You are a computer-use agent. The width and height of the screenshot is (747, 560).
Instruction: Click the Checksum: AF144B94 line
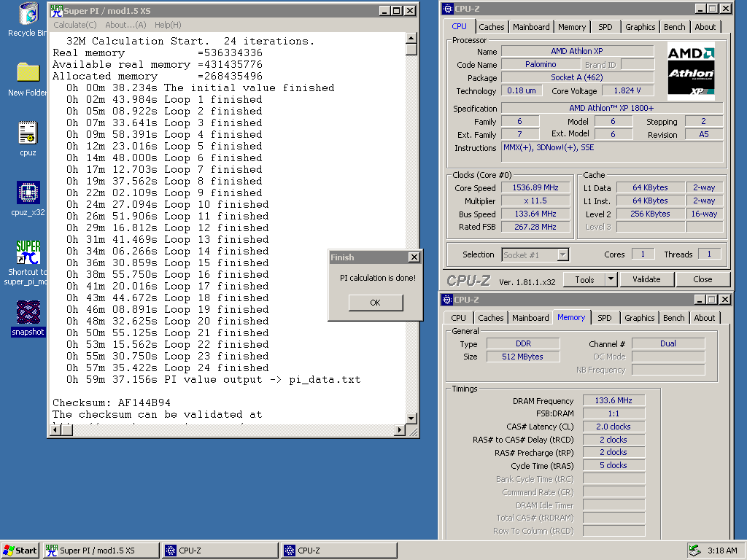click(x=112, y=402)
